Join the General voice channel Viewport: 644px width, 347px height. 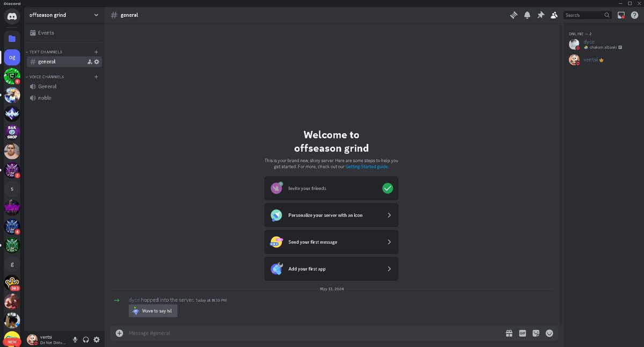coord(64,86)
